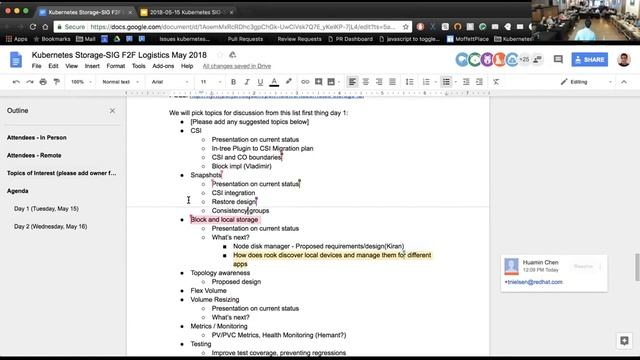Open the View menu
This screenshot has width=640, height=360.
[x=71, y=66]
